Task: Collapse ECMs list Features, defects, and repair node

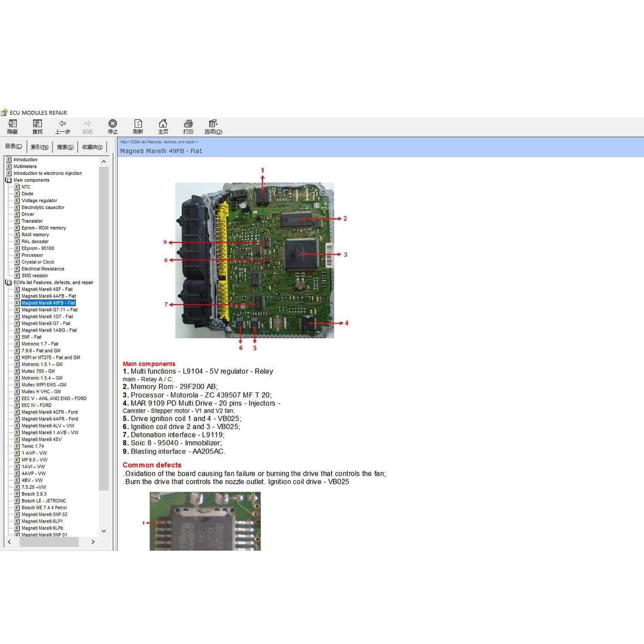Action: pyautogui.click(x=9, y=283)
